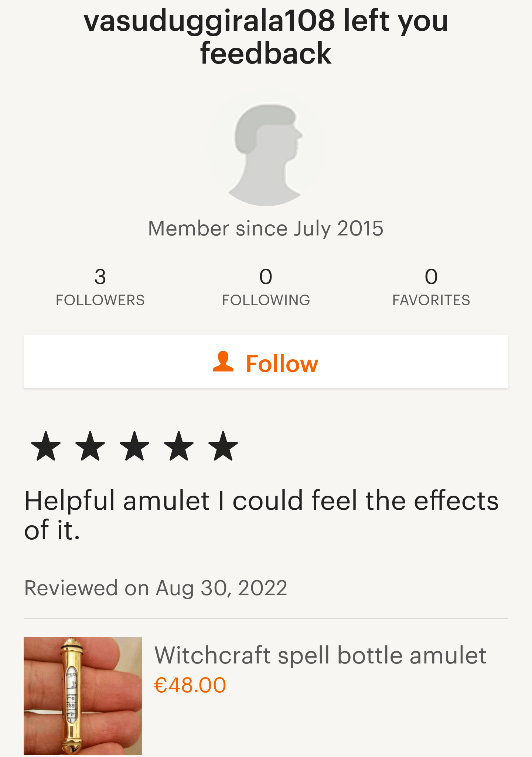Click the vasuduggirala108 feedback heading
532x757 pixels.
pos(266,37)
